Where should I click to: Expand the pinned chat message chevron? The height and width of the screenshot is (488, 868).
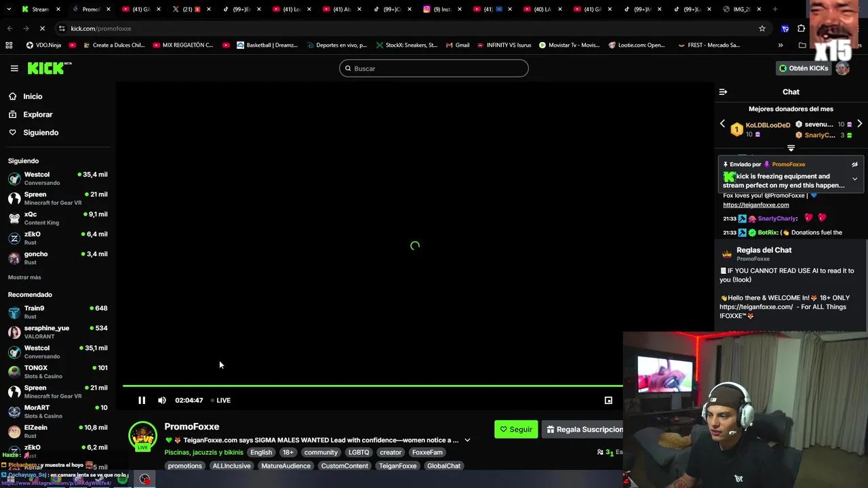tap(854, 179)
